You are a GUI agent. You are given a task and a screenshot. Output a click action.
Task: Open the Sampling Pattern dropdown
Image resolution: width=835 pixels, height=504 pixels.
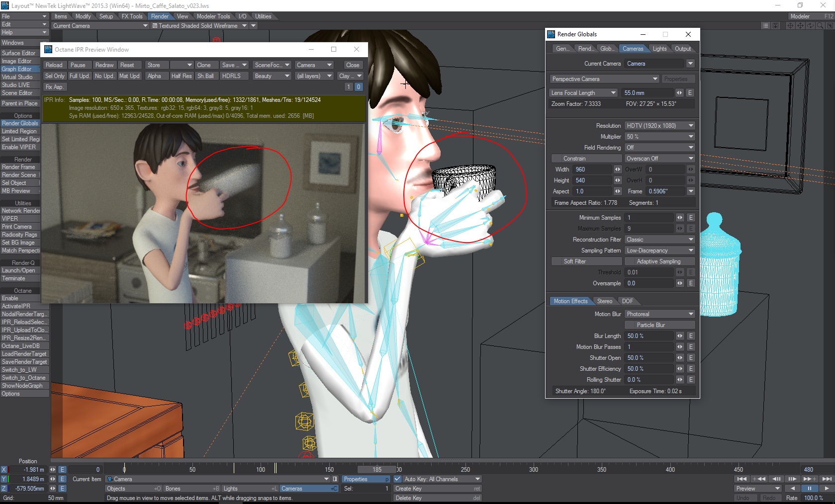coord(659,251)
